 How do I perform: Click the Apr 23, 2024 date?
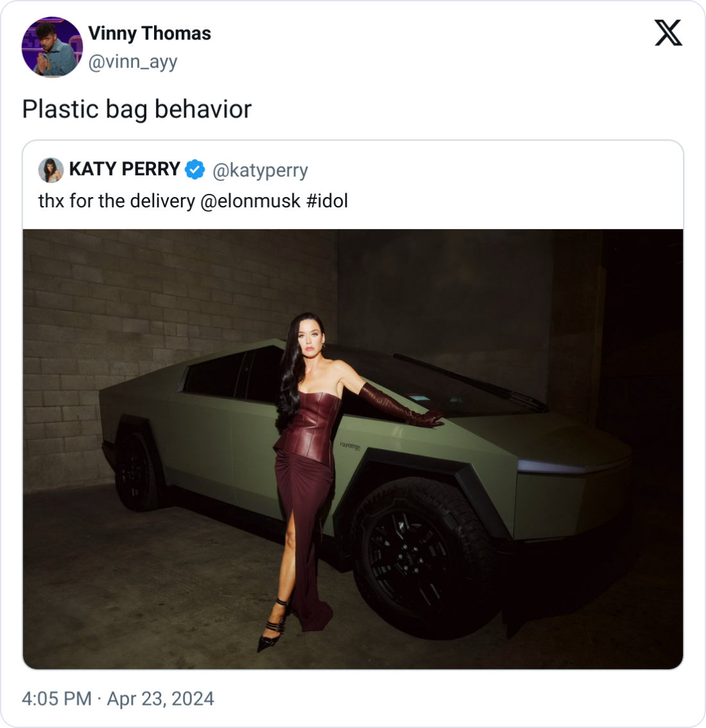[160, 698]
